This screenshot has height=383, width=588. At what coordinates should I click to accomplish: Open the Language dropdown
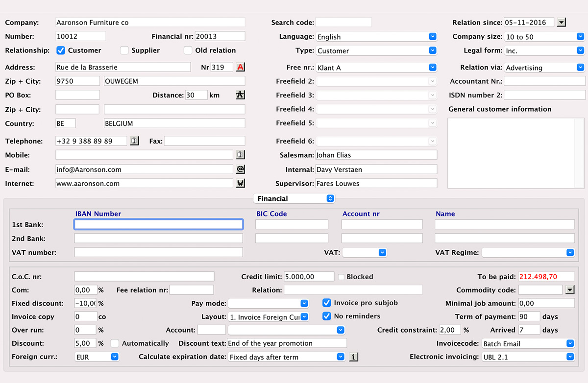point(376,37)
